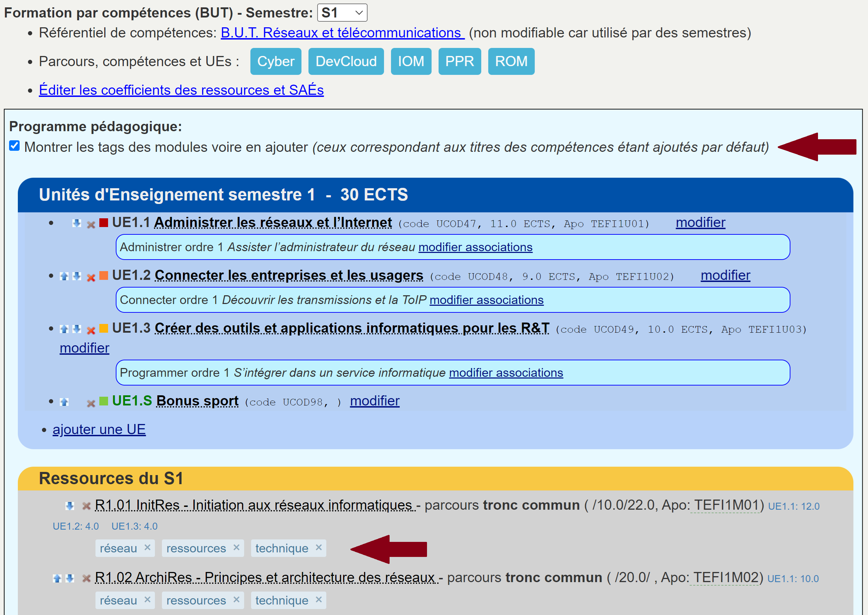The width and height of the screenshot is (868, 615).
Task: Open R1.02 ArchiRes module title
Action: pyautogui.click(x=266, y=578)
